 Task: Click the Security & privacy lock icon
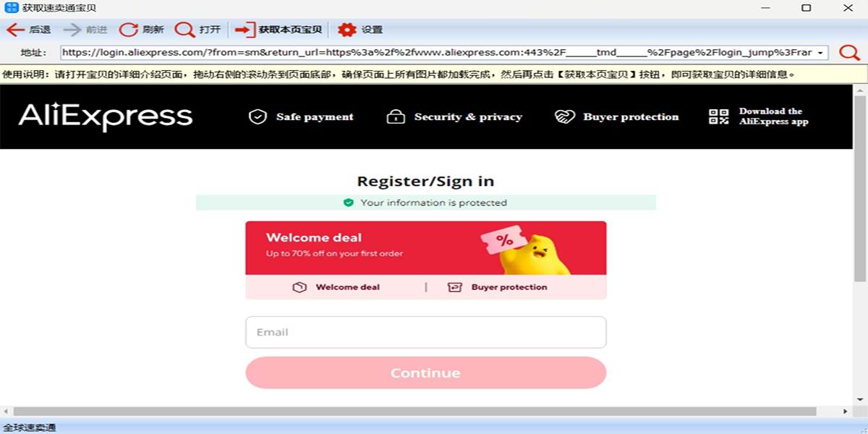tap(396, 116)
